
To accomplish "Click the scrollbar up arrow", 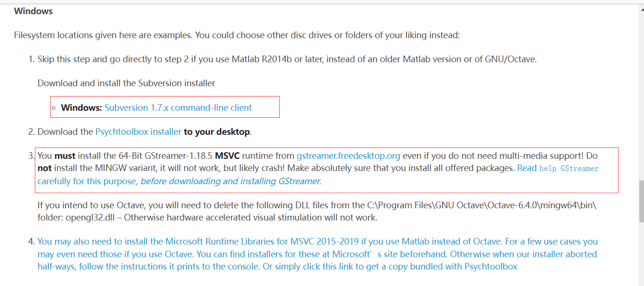I will [641, 8].
